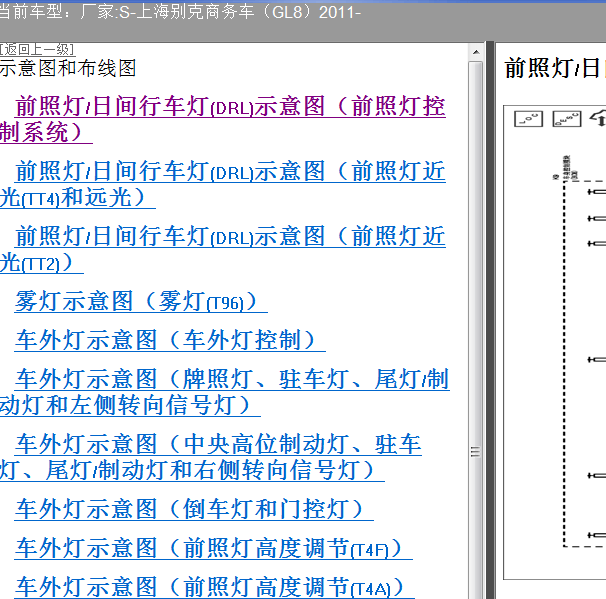Open 前照灯/日间行车灯(DRL)示意图（前照灯控制系统）link
The image size is (606, 599).
(x=223, y=119)
